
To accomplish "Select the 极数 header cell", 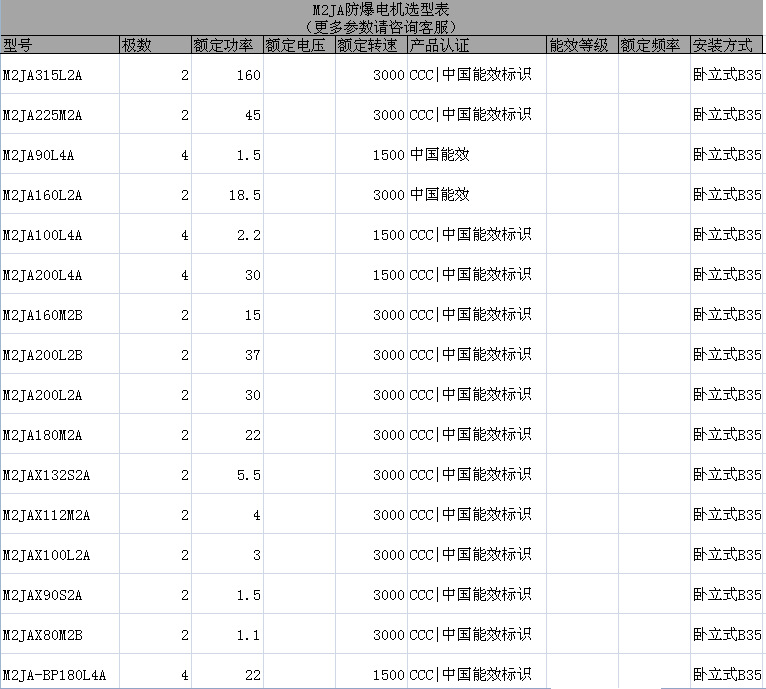I will point(154,46).
